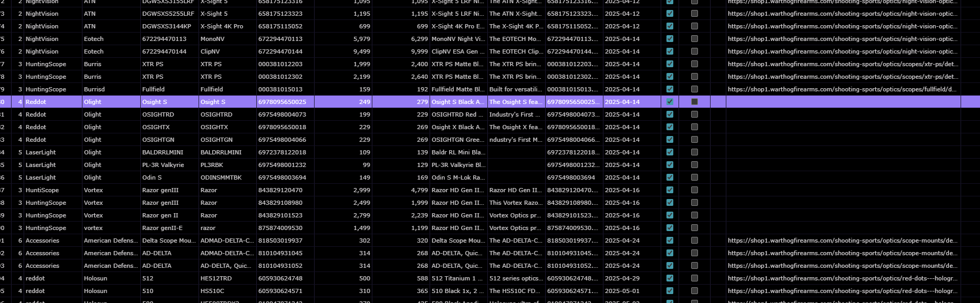Click the 'PL-3R Valkyrie Bl...' description cell
This screenshot has height=303, width=980.
[458, 165]
